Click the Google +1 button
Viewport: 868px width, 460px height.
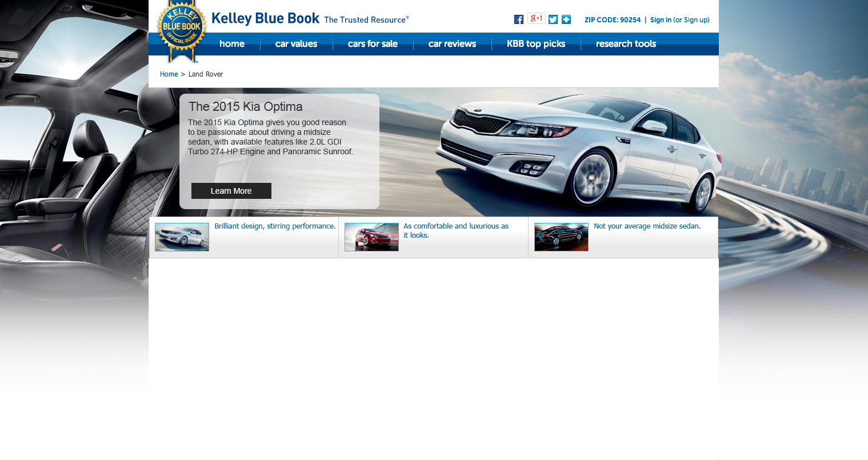coord(536,18)
